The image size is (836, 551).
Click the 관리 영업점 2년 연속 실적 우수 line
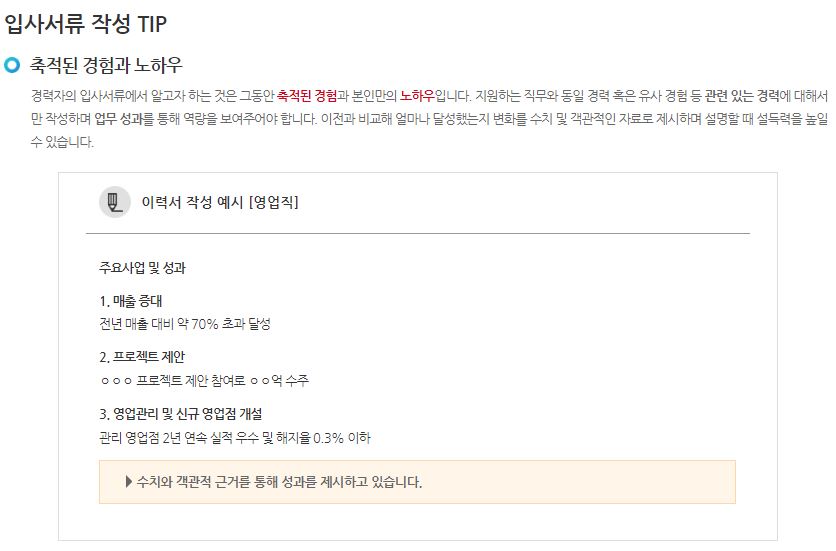click(x=235, y=438)
